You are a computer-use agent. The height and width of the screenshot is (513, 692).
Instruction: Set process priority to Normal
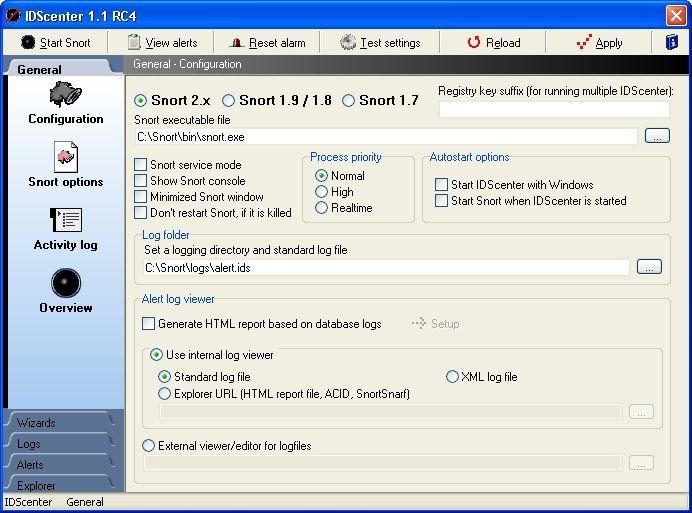[321, 176]
